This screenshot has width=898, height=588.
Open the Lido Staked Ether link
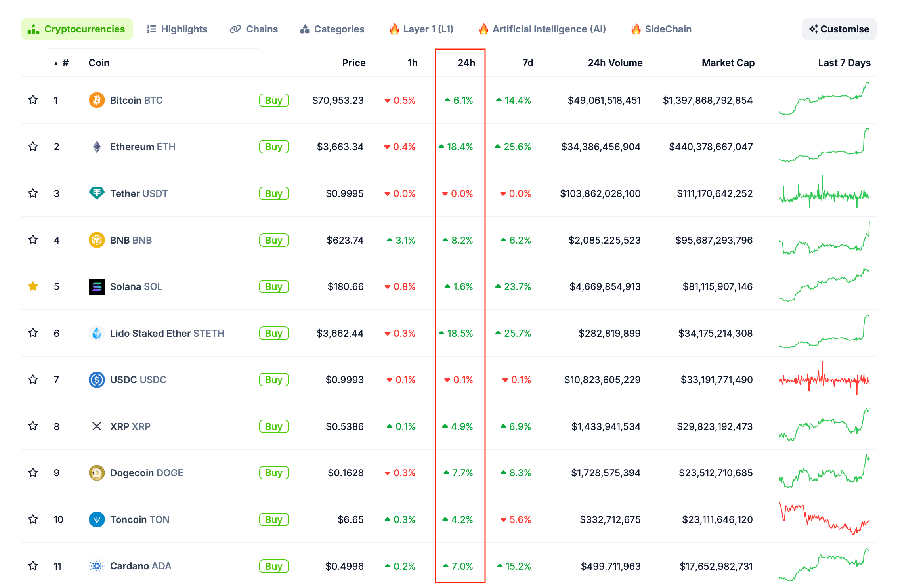[x=151, y=333]
